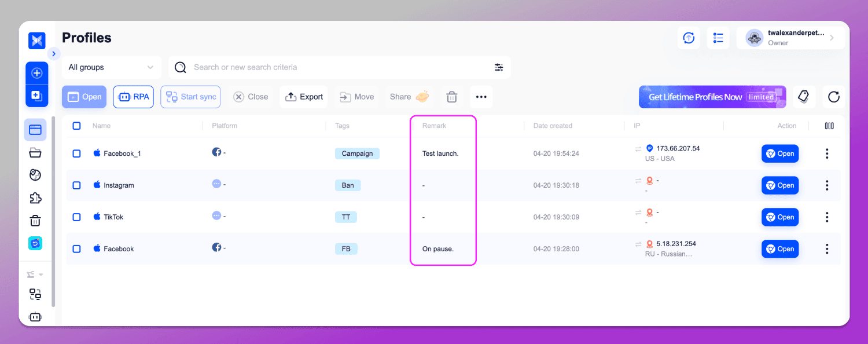Click the Export button
Viewport: 868px width, 344px height.
click(304, 97)
